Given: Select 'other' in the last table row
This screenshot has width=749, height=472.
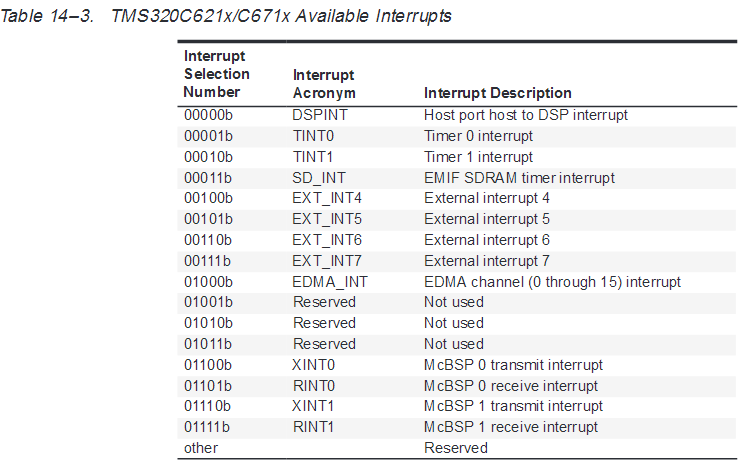Looking at the screenshot, I should 201,448.
